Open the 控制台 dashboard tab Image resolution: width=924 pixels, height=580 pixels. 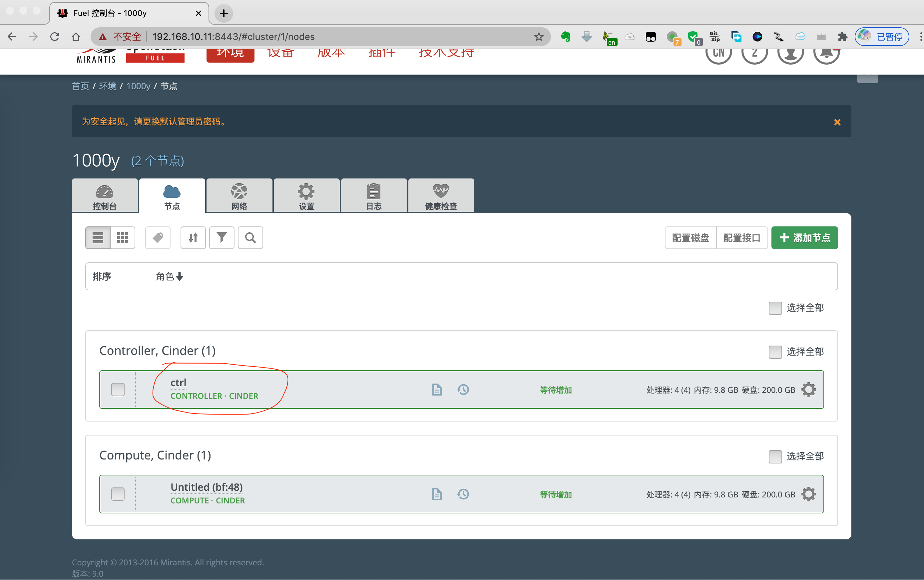pyautogui.click(x=105, y=196)
